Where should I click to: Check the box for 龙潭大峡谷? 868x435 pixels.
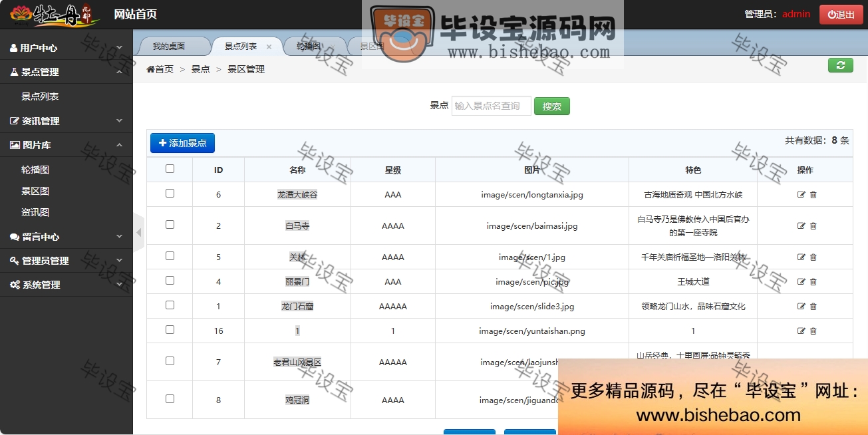[170, 194]
